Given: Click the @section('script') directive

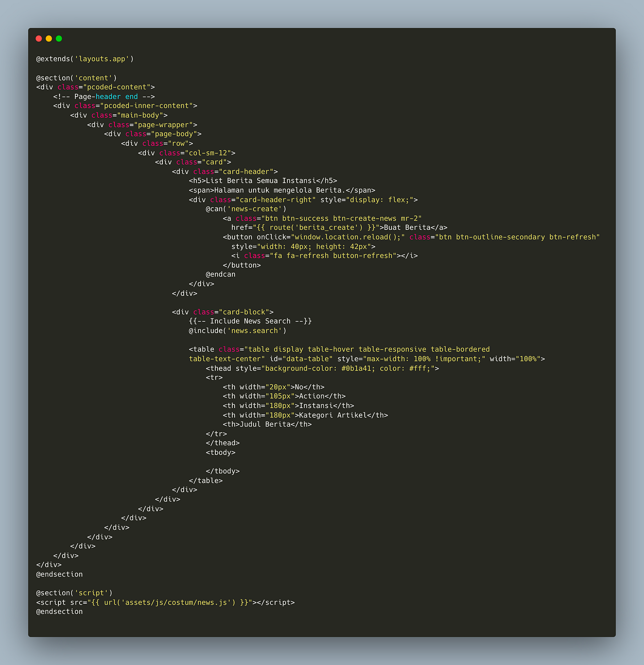Looking at the screenshot, I should 74,593.
